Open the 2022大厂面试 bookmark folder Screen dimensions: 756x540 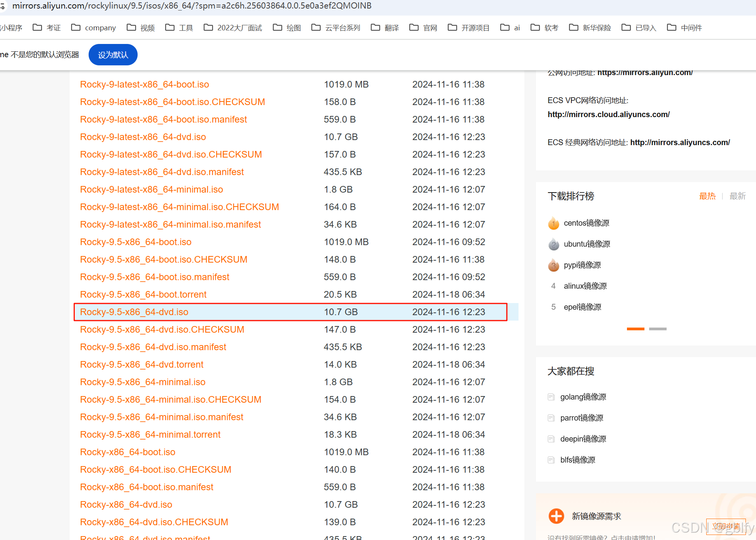coord(233,28)
